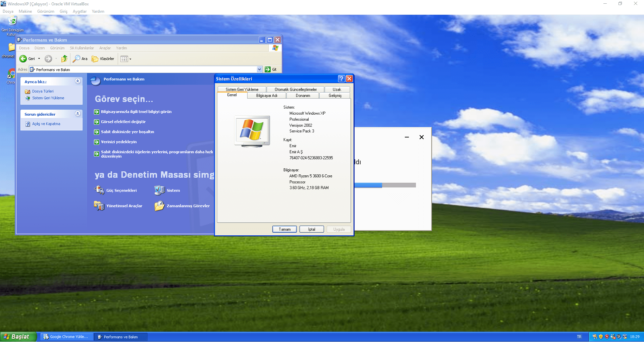Switch to the Sistem Geri Yükleme tab
Viewport: 644px width, 342px height.
click(x=242, y=90)
